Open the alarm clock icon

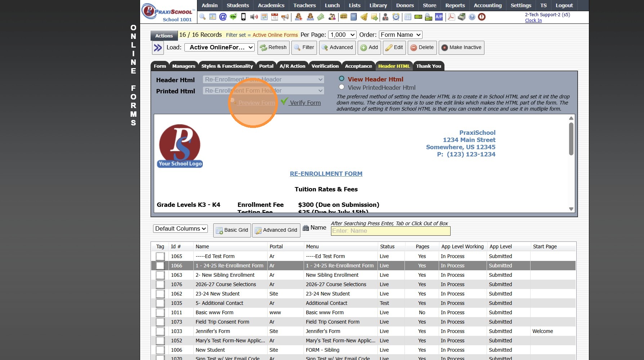[x=396, y=17]
